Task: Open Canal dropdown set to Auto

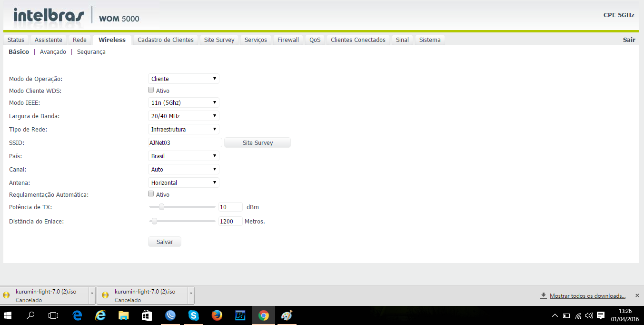Action: [x=184, y=169]
